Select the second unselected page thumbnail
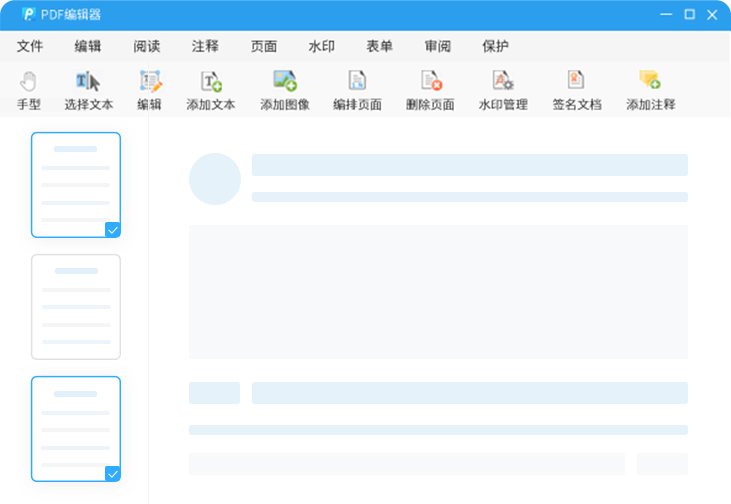The image size is (731, 504). (76, 307)
